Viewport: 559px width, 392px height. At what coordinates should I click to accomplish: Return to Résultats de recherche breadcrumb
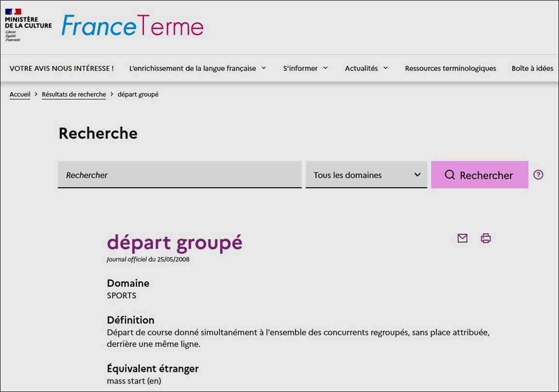click(74, 94)
